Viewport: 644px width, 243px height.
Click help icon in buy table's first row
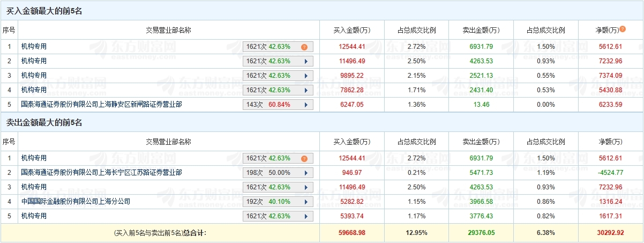(x=304, y=47)
